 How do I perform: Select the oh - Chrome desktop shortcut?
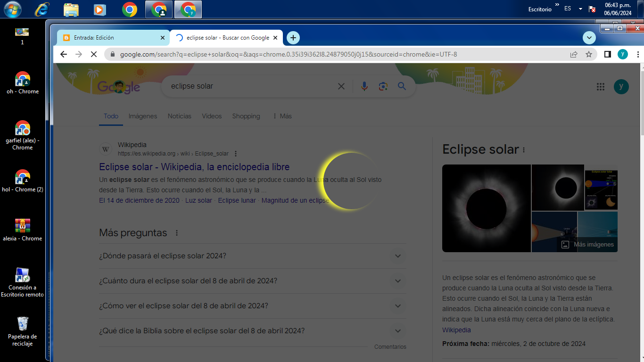22,83
